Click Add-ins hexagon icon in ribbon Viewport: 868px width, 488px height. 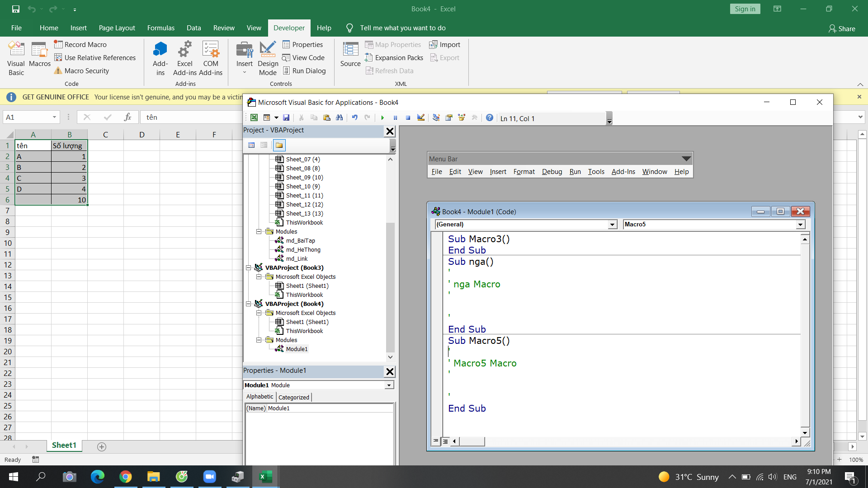[160, 59]
